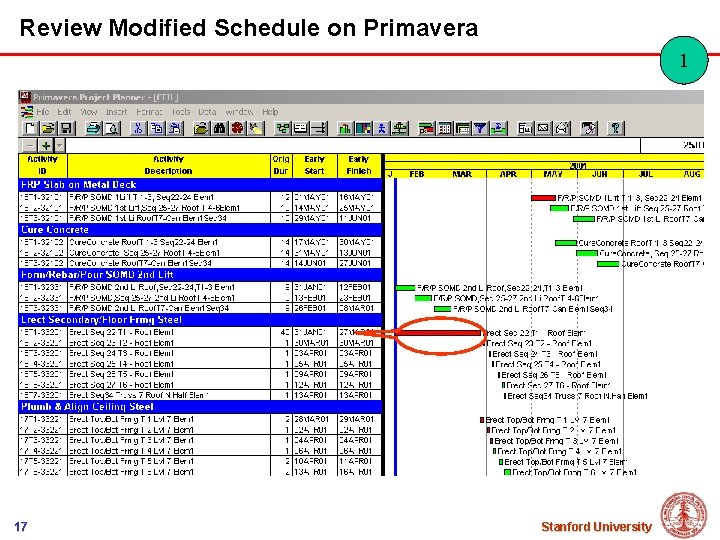
Task: Click the blue person resources icon
Action: (382, 128)
